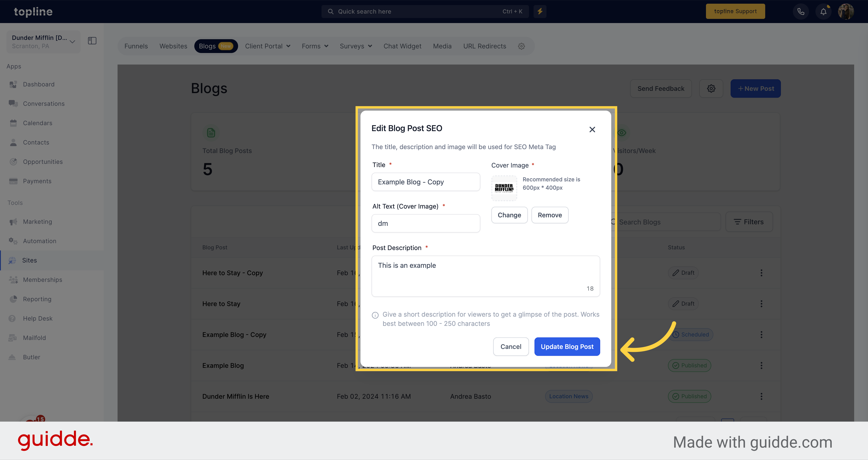Switch to the Media tab
Screen dimensions: 868x460
(442, 46)
